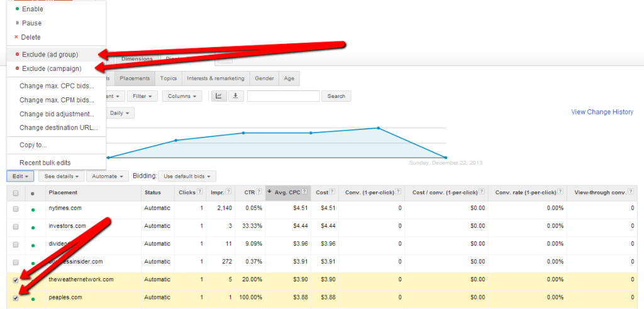Screen dimensions: 644x309
Task: Open the Columns dropdown
Action: [182, 96]
